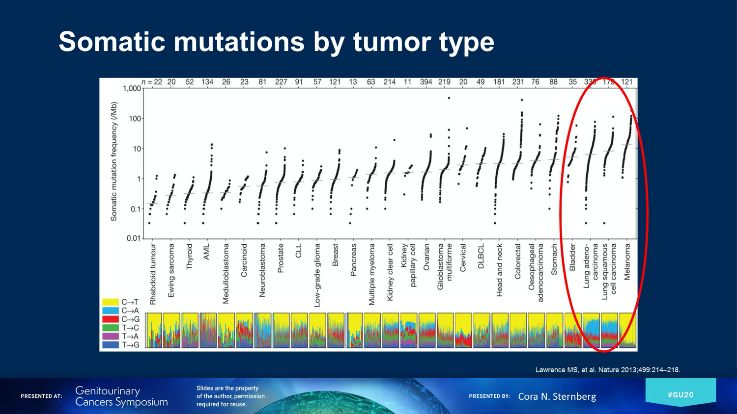Click the "Rhabdoid tumour" axis label
737x414 pixels.
tap(153, 274)
